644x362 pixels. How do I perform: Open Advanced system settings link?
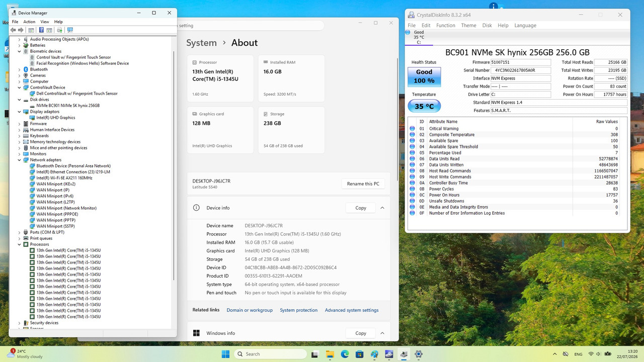click(352, 310)
